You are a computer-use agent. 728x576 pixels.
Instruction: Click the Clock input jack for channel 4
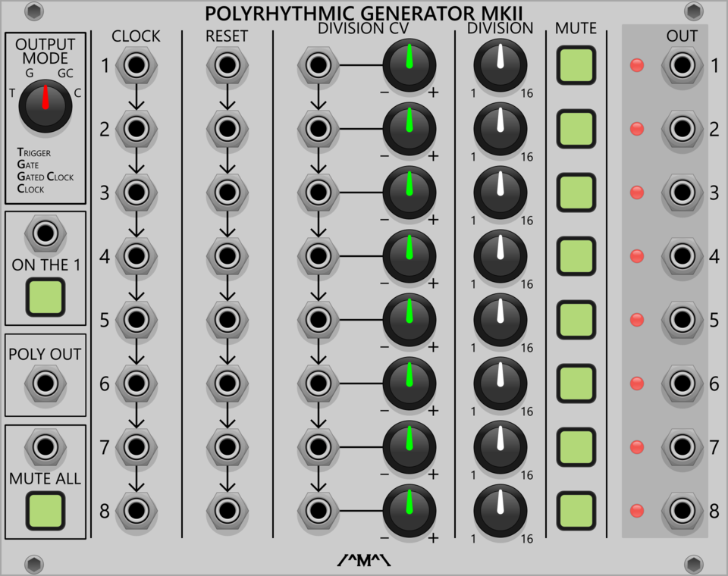[x=136, y=255]
